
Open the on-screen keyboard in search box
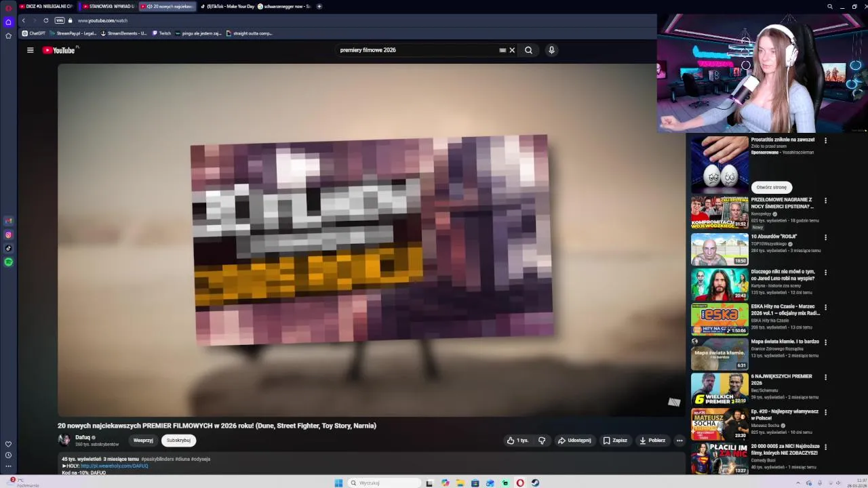[502, 50]
